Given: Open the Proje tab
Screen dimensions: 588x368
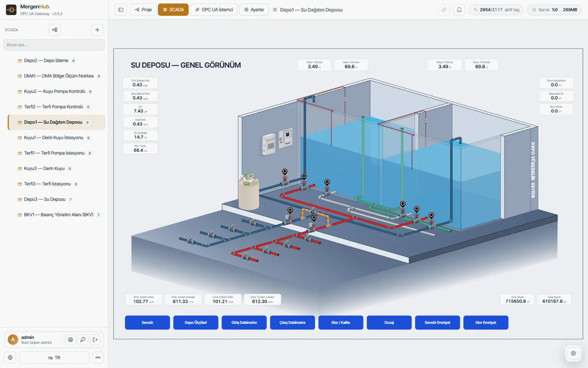Looking at the screenshot, I should coord(143,10).
